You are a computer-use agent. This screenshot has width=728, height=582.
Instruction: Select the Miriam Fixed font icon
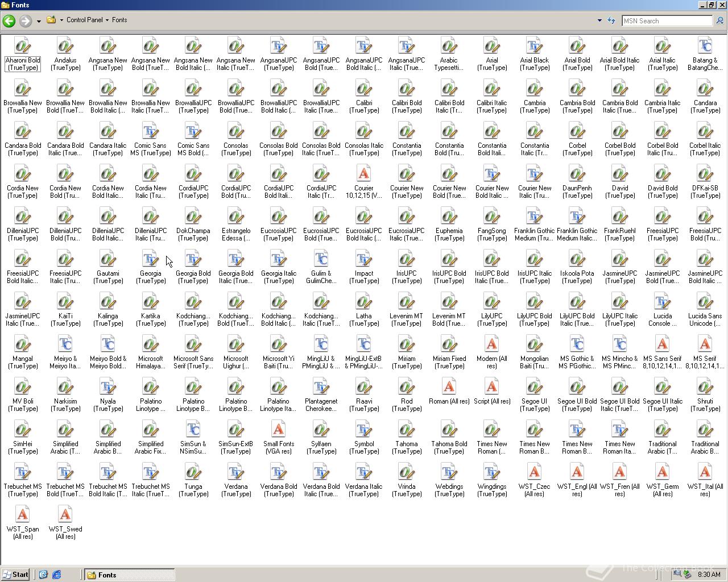(449, 344)
